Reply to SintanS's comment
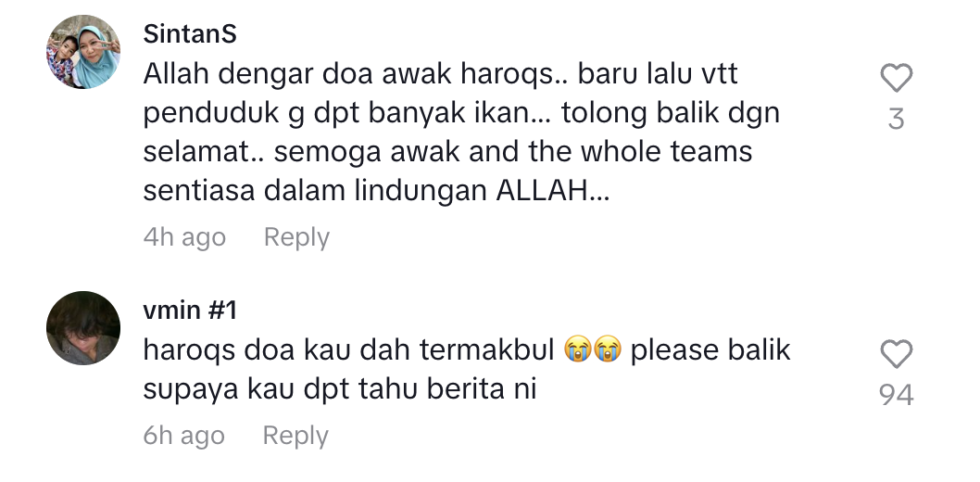This screenshot has height=482, width=980. pos(296,237)
